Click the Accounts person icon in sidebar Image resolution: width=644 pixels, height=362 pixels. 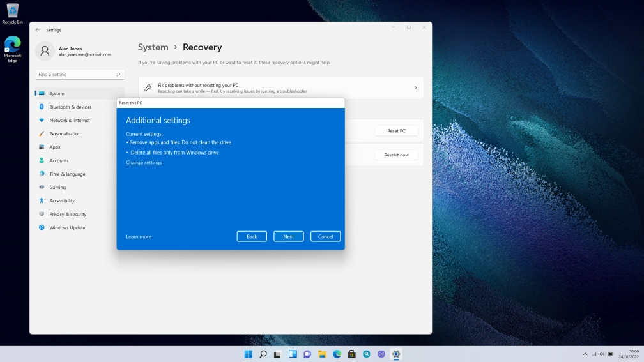[x=42, y=160]
